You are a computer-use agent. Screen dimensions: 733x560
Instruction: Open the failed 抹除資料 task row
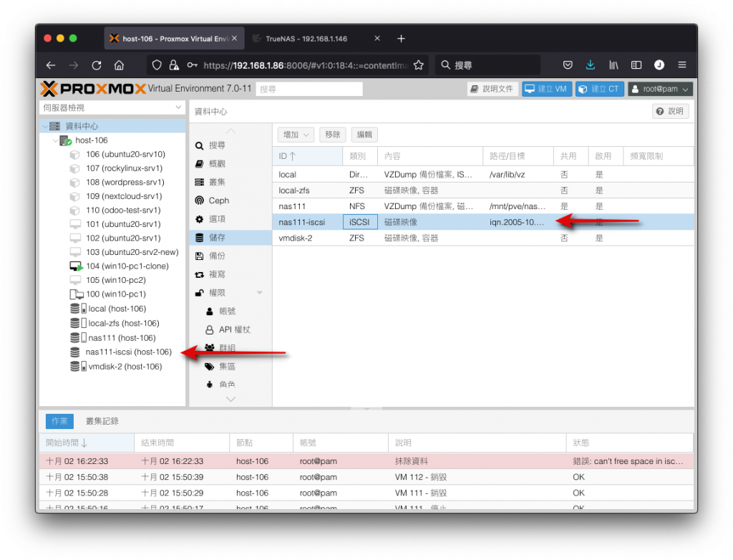366,461
